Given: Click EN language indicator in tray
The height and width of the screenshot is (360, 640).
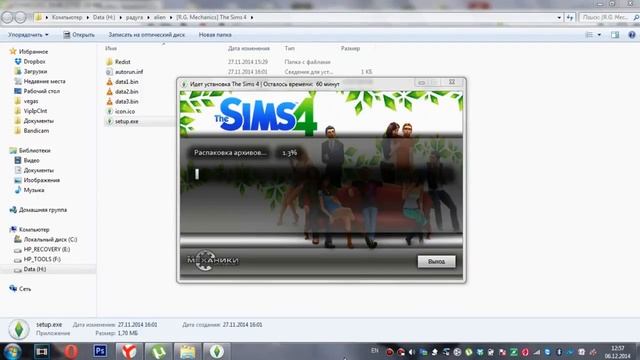Looking at the screenshot, I should [374, 351].
